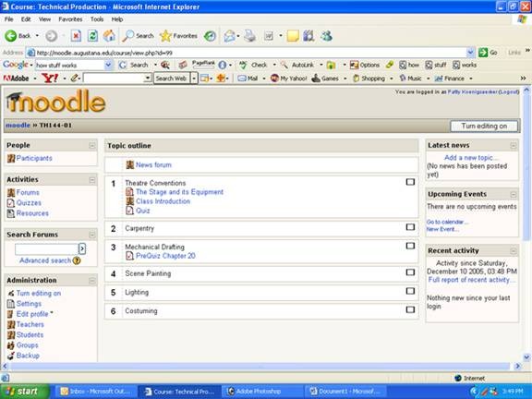Collapse the Search Forums block
Image resolution: width=532 pixels, height=399 pixels.
[92, 235]
